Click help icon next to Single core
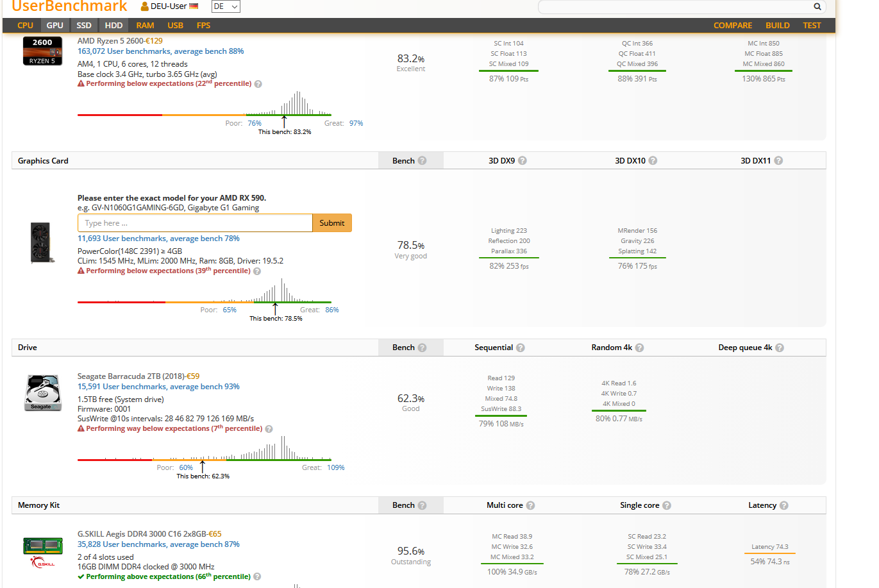Screen dimensions: 879x588 click(x=667, y=505)
